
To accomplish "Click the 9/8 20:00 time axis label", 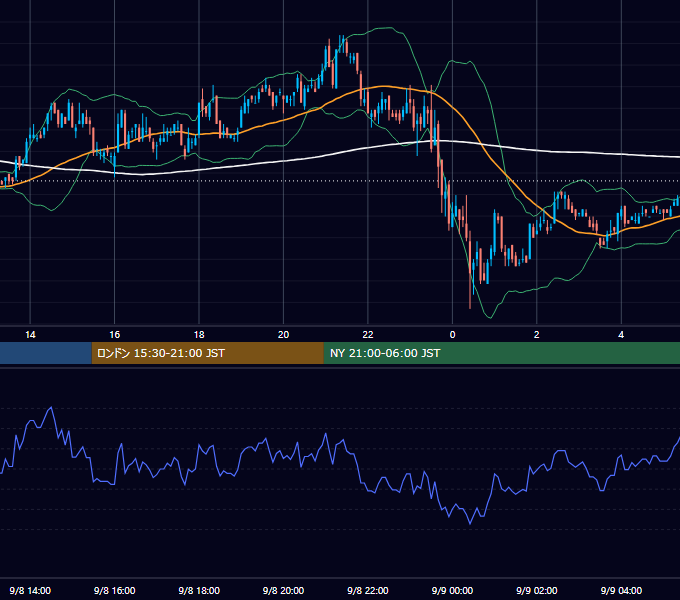I will click(283, 590).
